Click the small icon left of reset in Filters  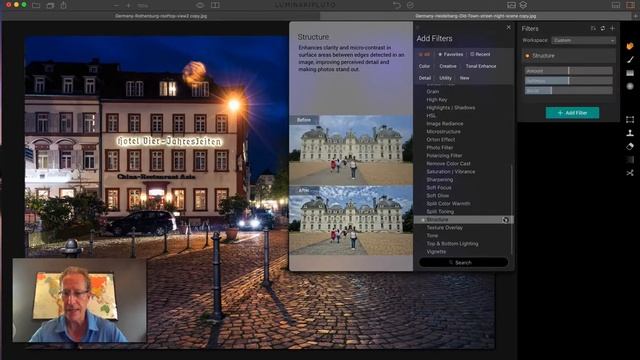tap(593, 29)
